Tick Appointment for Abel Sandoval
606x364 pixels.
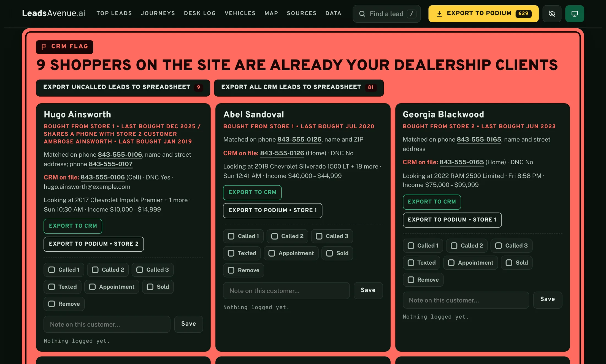coord(291,253)
